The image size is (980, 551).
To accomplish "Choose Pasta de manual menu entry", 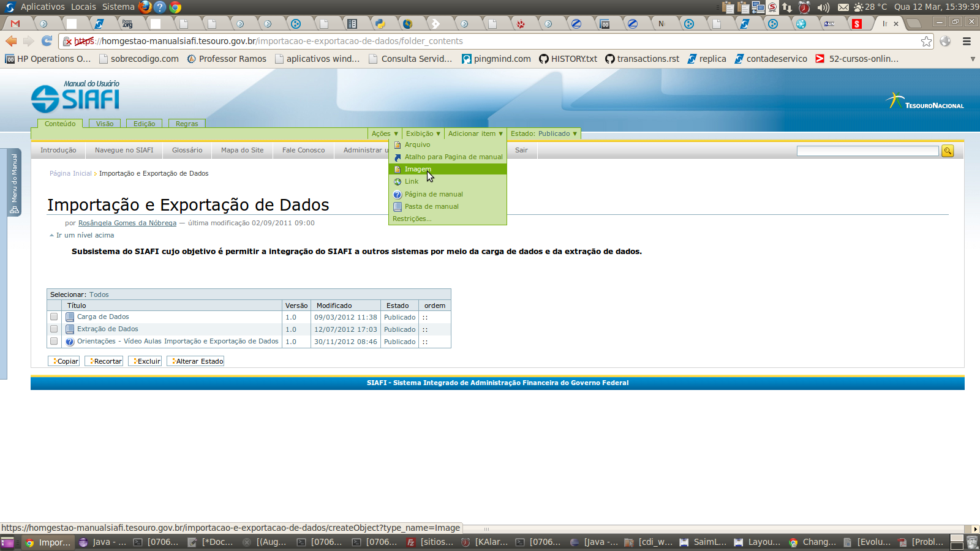I will click(431, 206).
